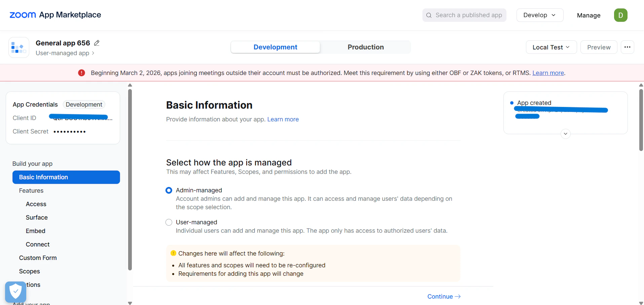Open the Connect sidebar item
This screenshot has height=305, width=644.
38,244
